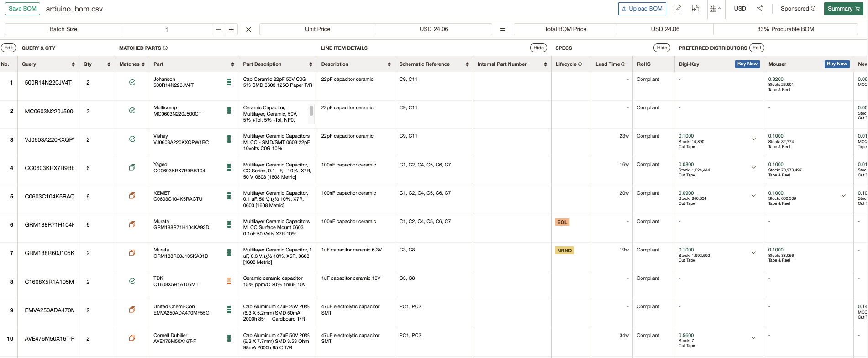Click the info icon beside Sponsored
Viewport: 868px width, 358px height.
[813, 9]
